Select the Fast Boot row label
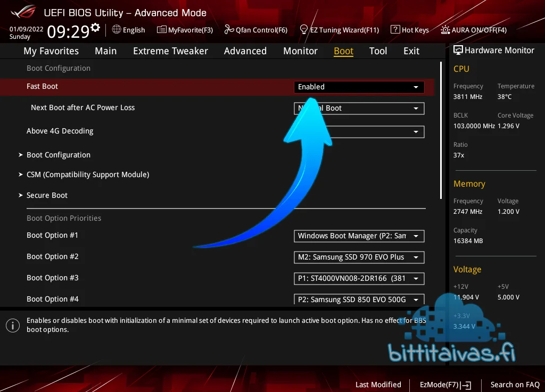 tap(42, 87)
